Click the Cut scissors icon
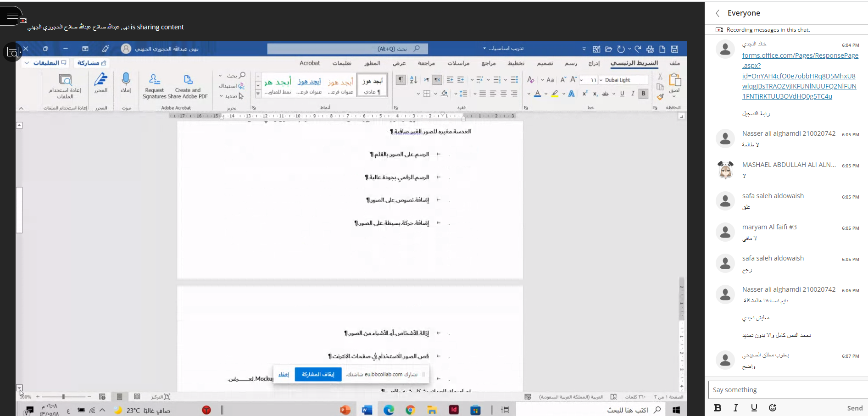 click(x=660, y=76)
